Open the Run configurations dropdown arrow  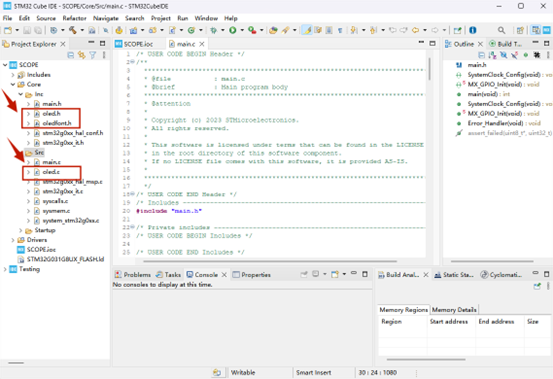pyautogui.click(x=242, y=30)
